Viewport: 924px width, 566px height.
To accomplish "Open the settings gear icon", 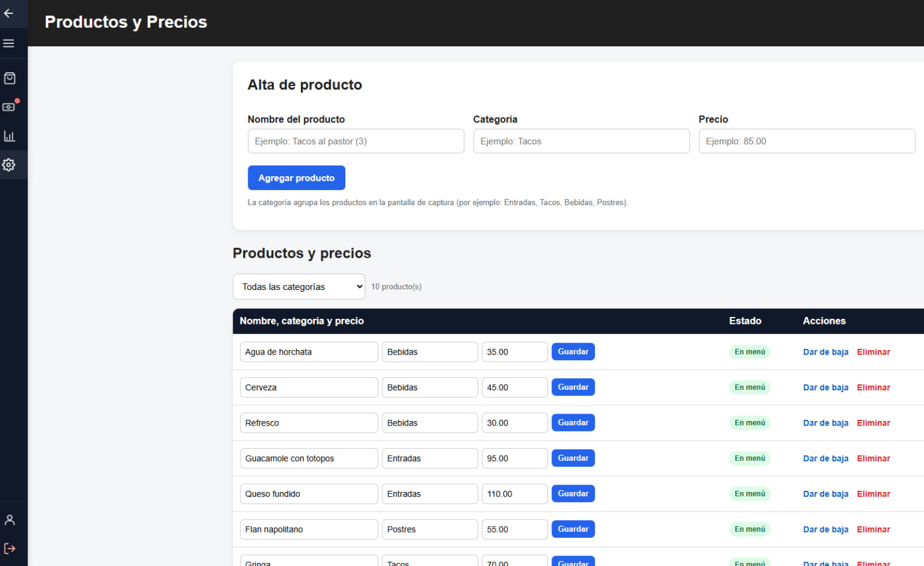I will pos(9,165).
